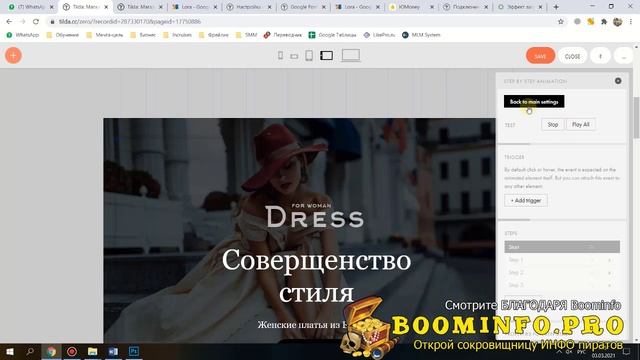Open Мечта-цель bookmarks folder
This screenshot has width=640, height=360.
tap(105, 35)
